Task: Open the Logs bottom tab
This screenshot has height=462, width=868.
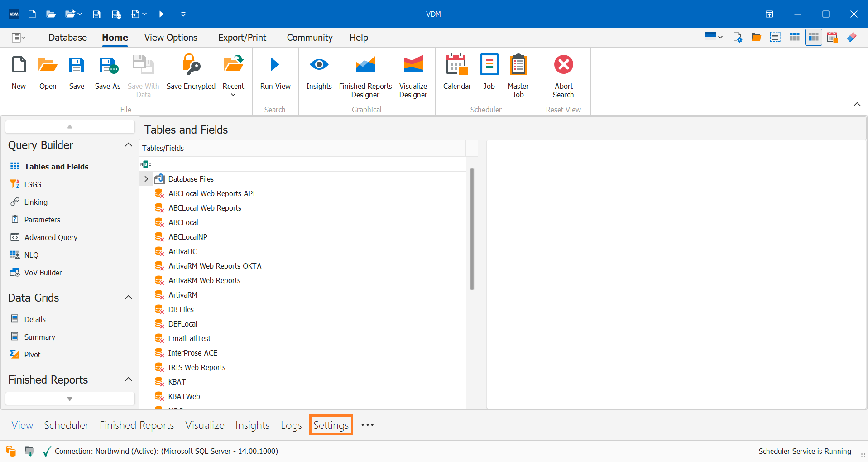Action: coord(291,425)
